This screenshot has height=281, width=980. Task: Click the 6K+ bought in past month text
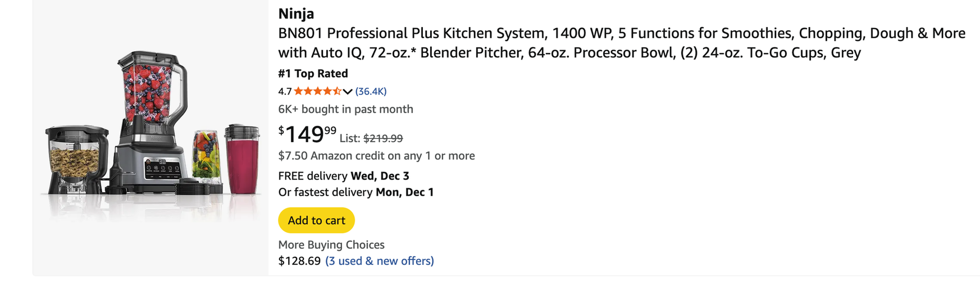click(345, 109)
